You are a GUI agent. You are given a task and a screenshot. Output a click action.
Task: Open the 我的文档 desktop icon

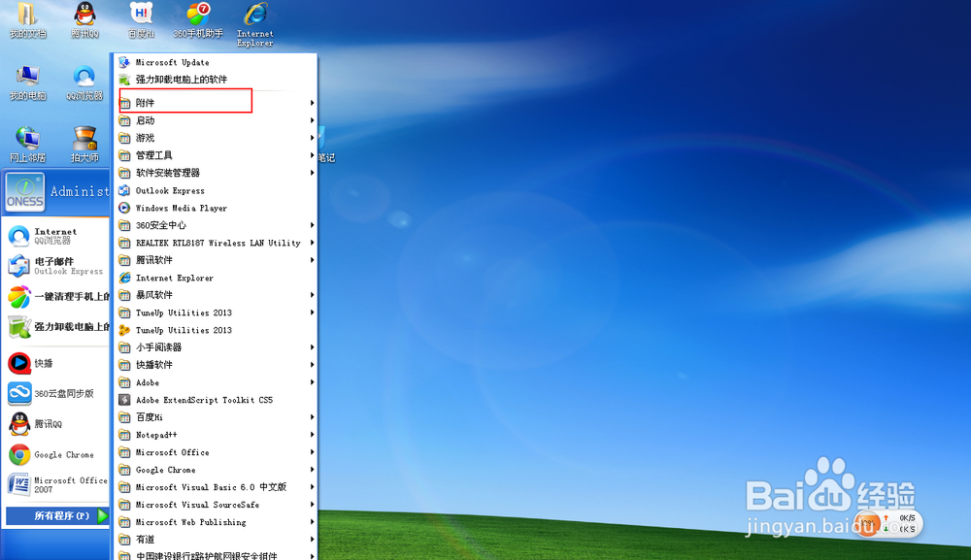[x=27, y=19]
